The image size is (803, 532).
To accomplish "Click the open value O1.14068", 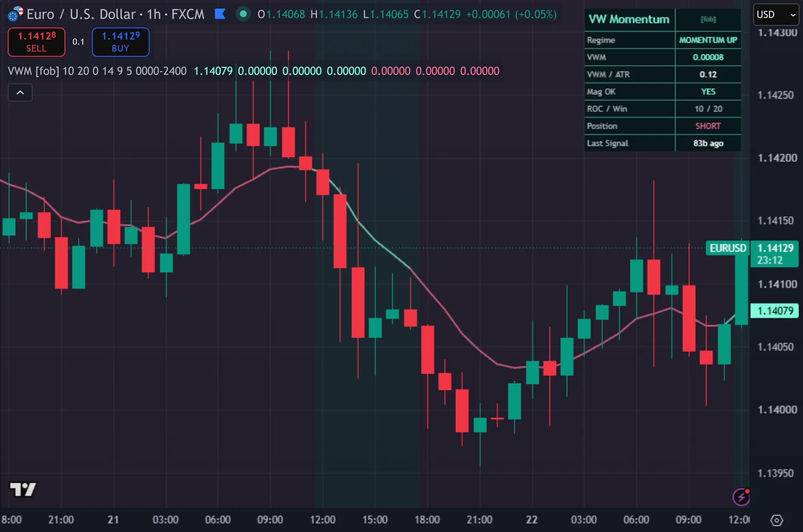I will pyautogui.click(x=281, y=15).
